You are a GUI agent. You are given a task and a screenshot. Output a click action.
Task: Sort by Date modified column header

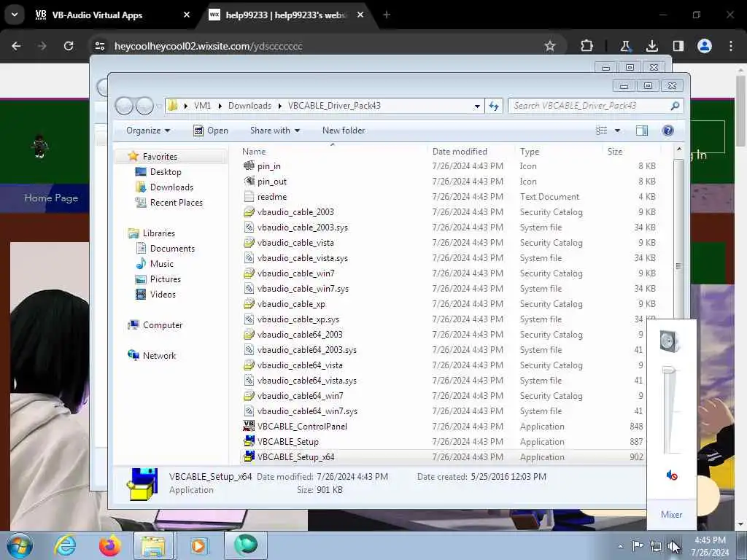click(460, 152)
